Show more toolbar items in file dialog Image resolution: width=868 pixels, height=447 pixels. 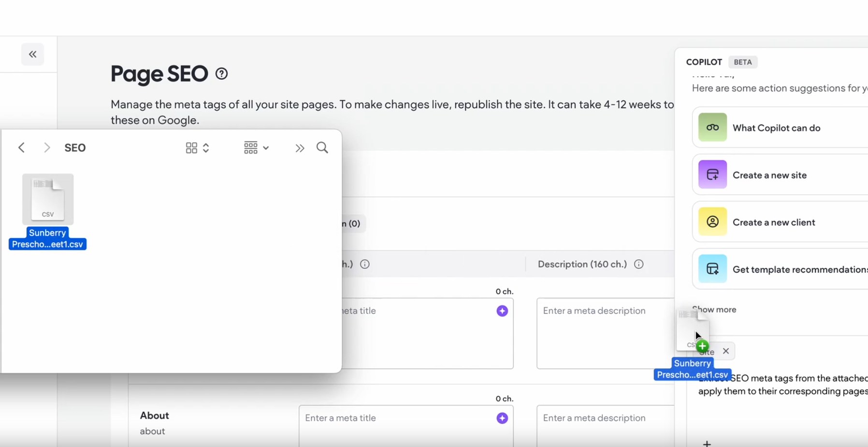click(x=300, y=148)
